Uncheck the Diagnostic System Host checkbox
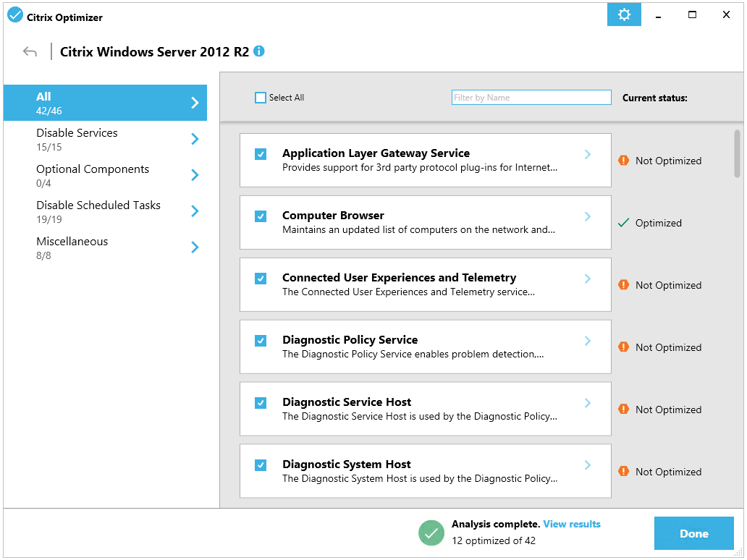Image resolution: width=747 pixels, height=560 pixels. click(x=261, y=464)
